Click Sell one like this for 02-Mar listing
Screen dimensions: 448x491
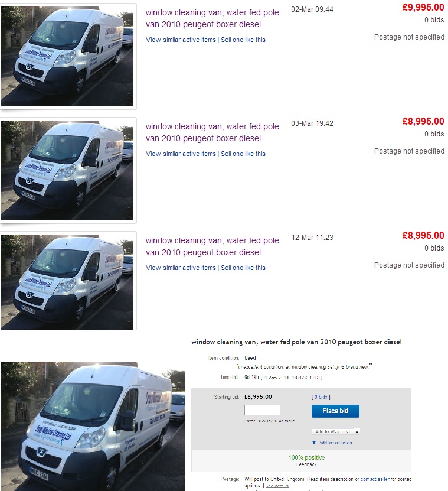tap(243, 40)
